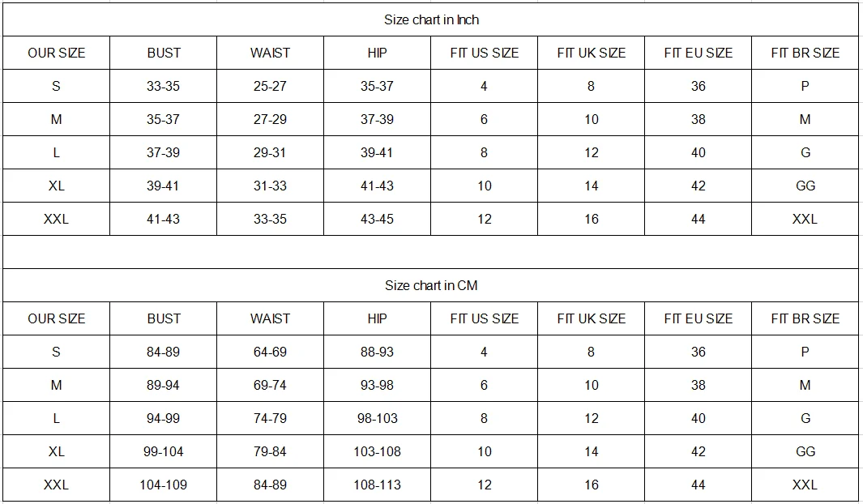The image size is (863, 504).
Task: Select FIT BR SIZE header in inch chart
Action: [805, 53]
